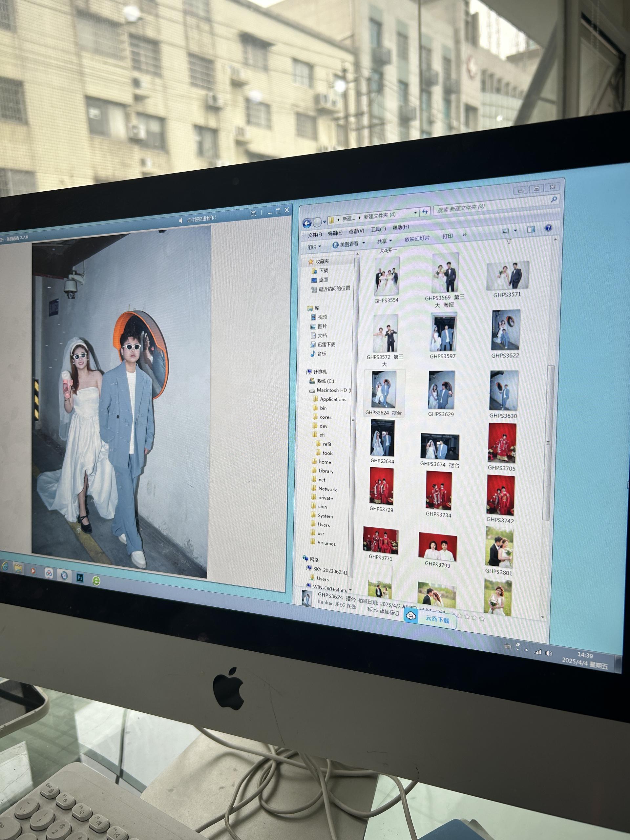Launch Photoshop from the taskbar

click(80, 577)
